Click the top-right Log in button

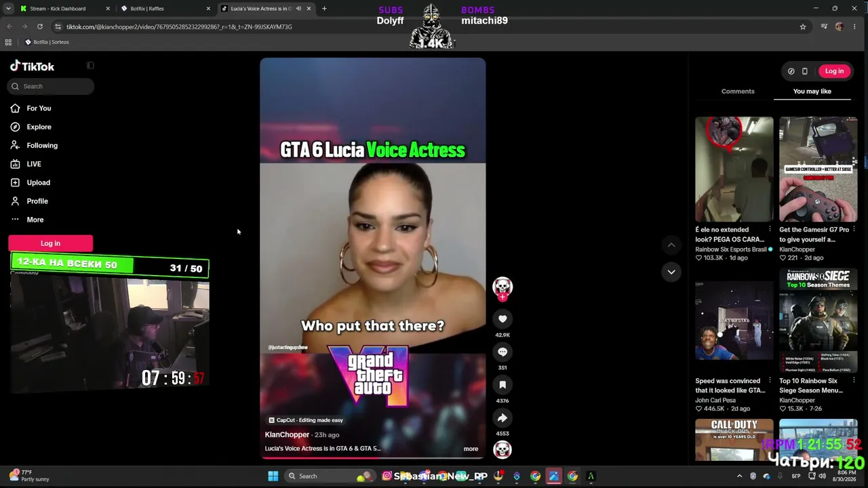[834, 71]
